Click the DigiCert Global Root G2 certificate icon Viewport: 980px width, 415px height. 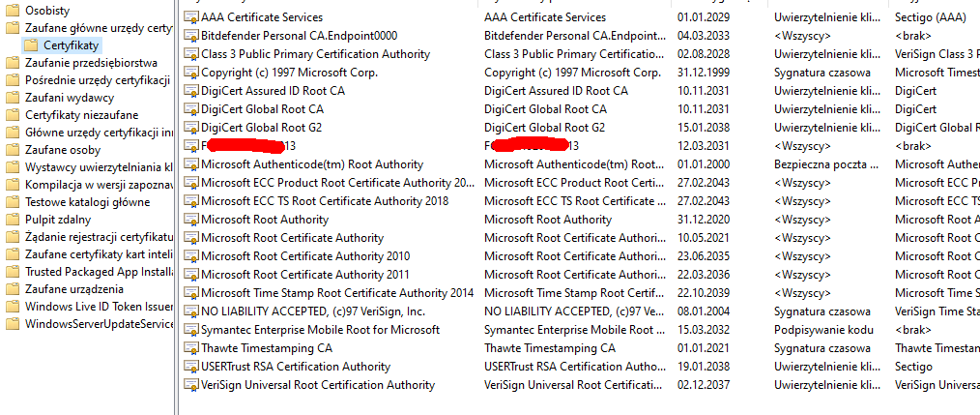[190, 128]
